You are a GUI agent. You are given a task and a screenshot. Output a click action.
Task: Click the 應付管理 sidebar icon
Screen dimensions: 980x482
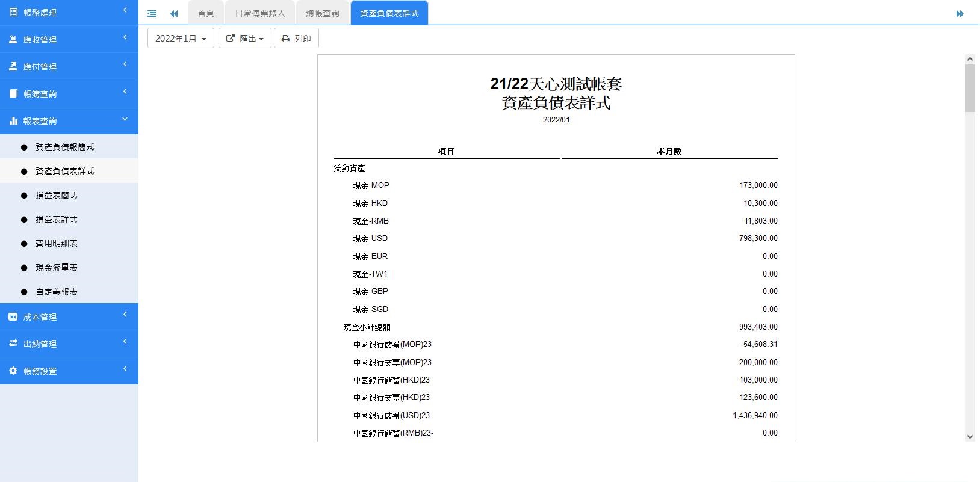click(x=13, y=66)
